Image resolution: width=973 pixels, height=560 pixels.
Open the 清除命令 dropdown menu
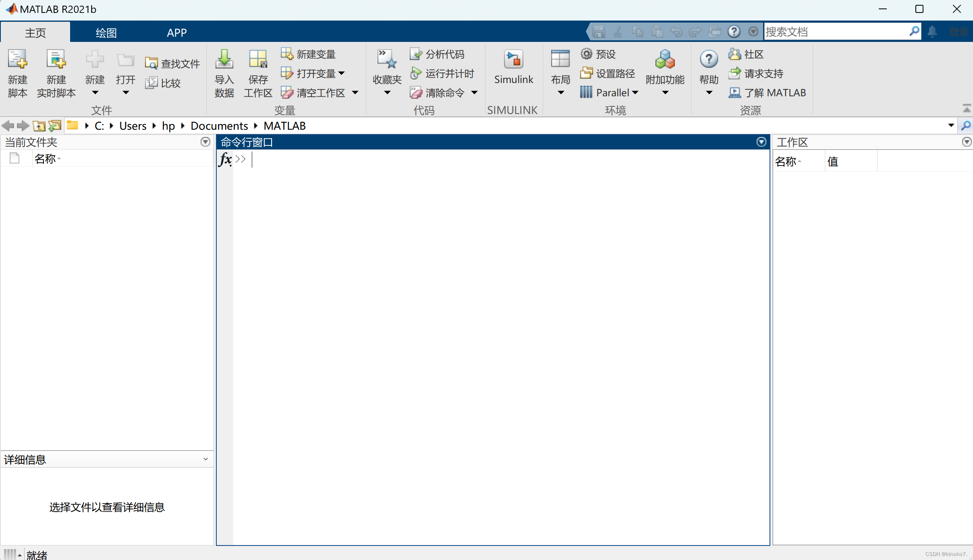coord(475,92)
